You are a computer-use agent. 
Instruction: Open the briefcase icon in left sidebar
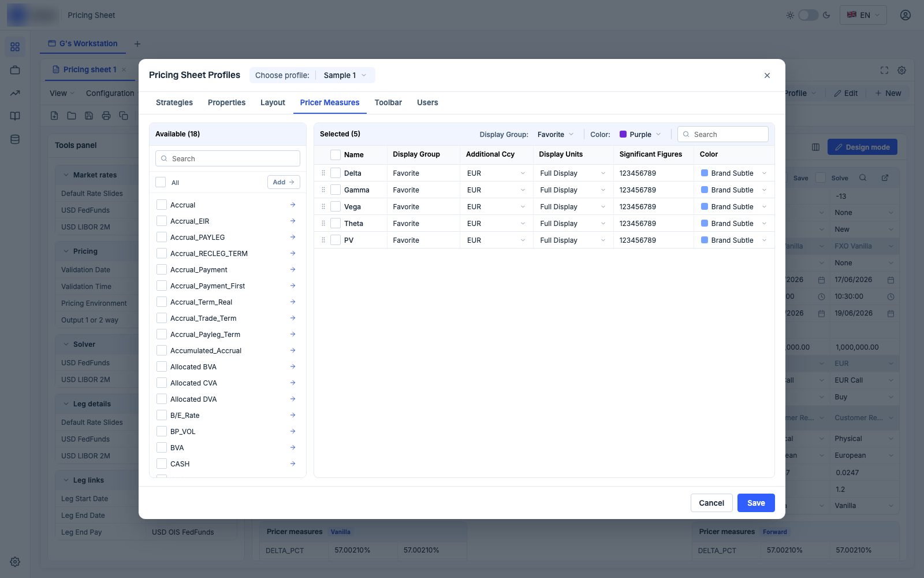(15, 70)
